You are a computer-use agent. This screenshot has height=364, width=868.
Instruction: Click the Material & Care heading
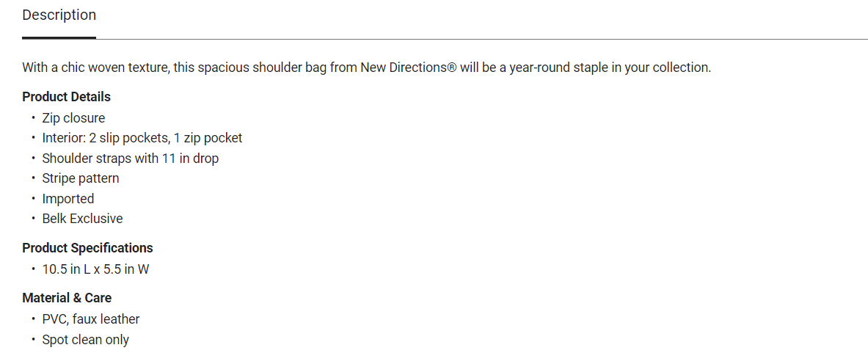click(x=67, y=298)
